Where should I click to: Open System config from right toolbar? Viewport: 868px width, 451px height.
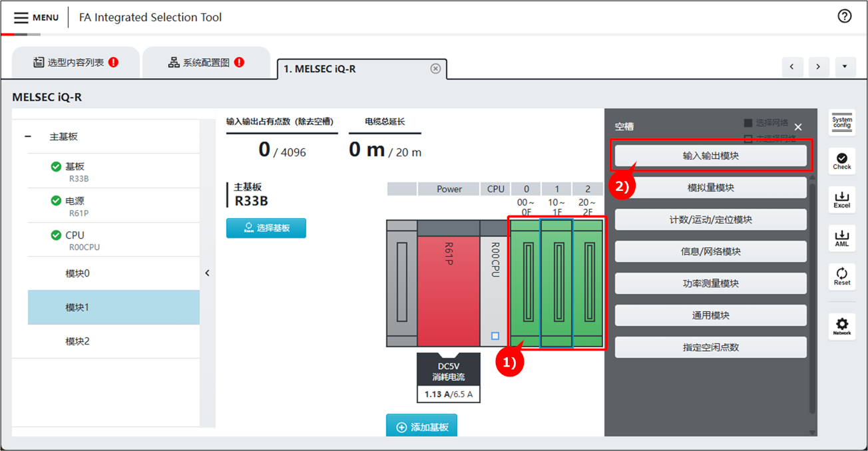click(x=841, y=122)
